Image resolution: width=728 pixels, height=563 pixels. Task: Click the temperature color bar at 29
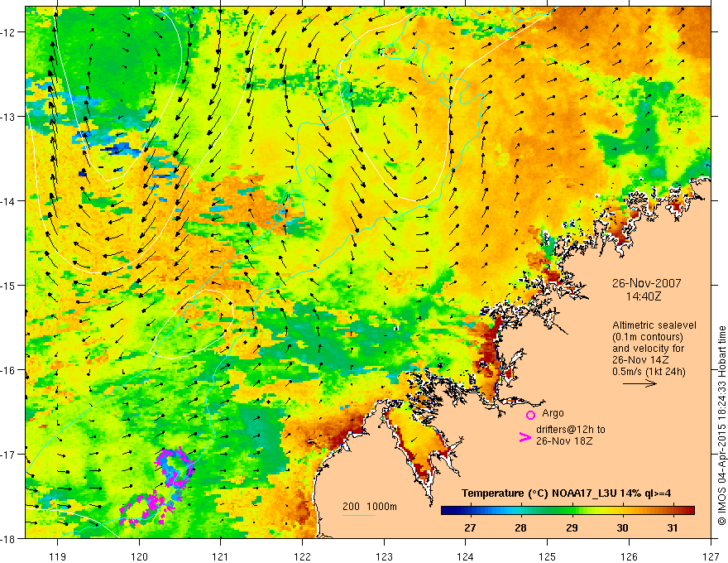tap(572, 511)
